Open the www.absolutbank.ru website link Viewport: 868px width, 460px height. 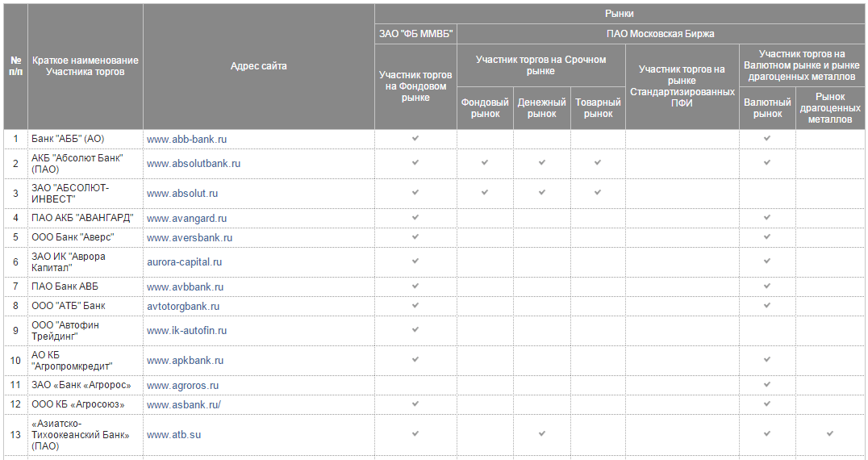[194, 164]
